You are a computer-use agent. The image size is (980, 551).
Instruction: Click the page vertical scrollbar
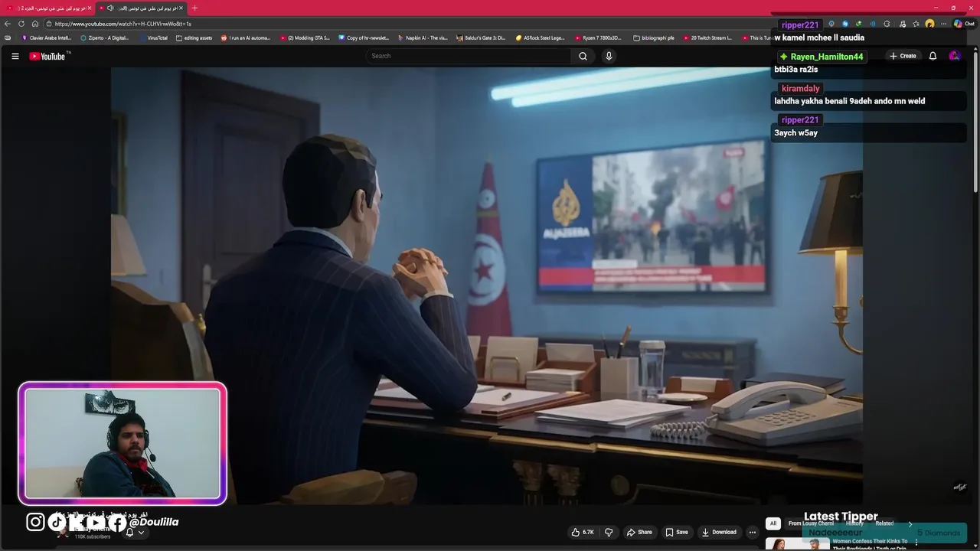[x=975, y=122]
